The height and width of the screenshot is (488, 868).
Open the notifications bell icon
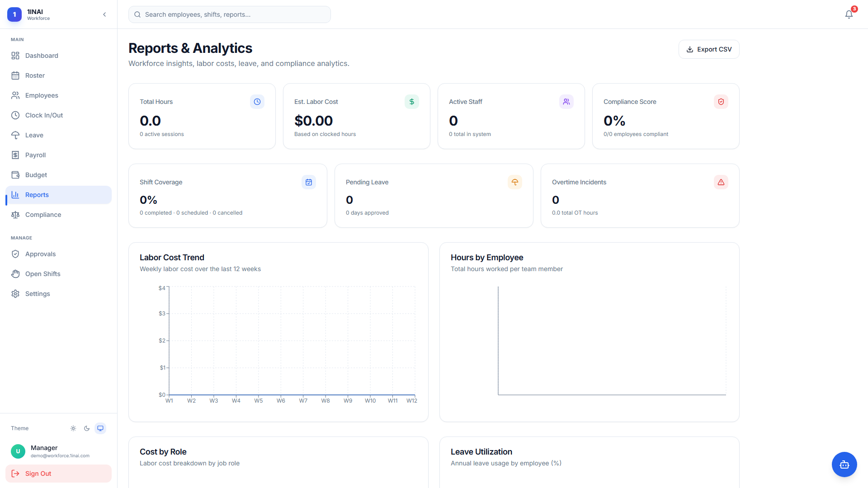point(849,14)
